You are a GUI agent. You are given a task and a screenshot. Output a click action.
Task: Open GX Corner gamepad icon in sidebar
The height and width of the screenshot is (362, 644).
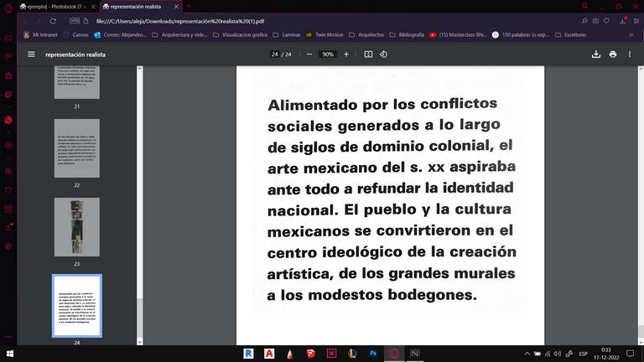pyautogui.click(x=8, y=39)
